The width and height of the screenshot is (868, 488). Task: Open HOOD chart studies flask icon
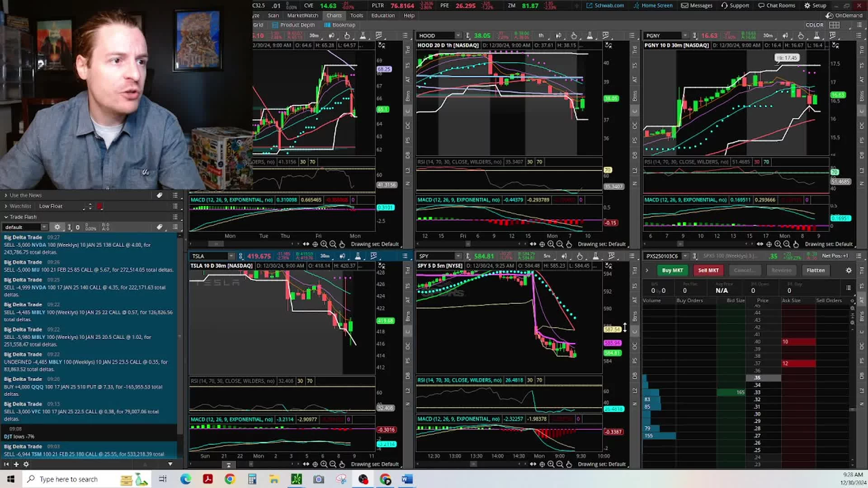590,35
